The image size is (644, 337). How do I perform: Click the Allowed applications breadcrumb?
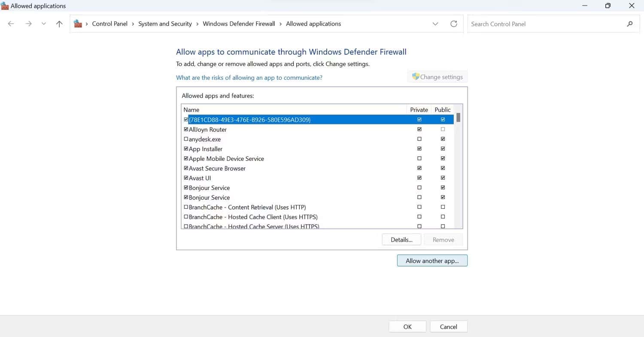pos(313,24)
